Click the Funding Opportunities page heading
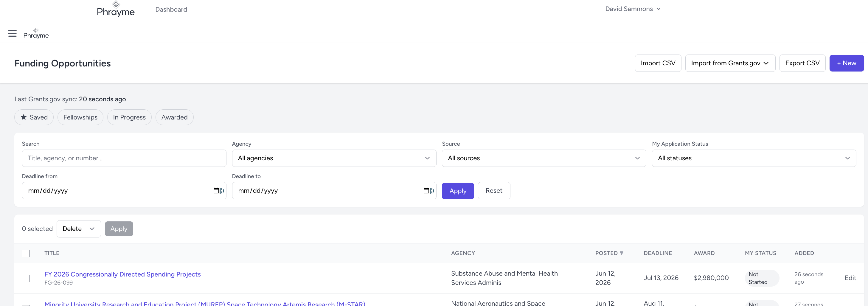The height and width of the screenshot is (306, 868). click(62, 63)
